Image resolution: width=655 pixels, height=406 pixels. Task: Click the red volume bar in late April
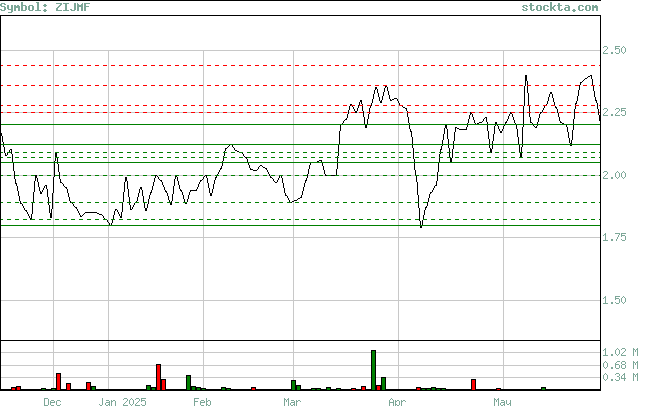click(473, 385)
